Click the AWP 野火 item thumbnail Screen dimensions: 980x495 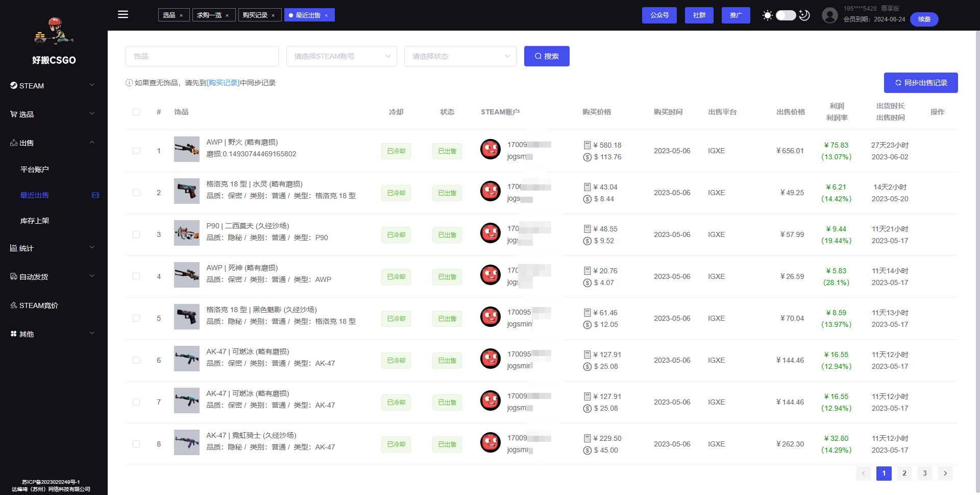click(x=187, y=149)
